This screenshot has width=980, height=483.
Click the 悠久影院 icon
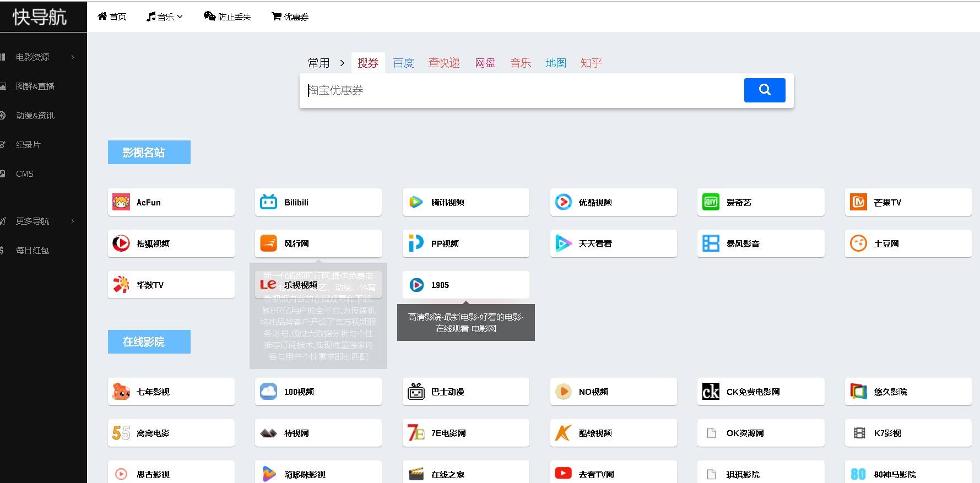click(858, 392)
